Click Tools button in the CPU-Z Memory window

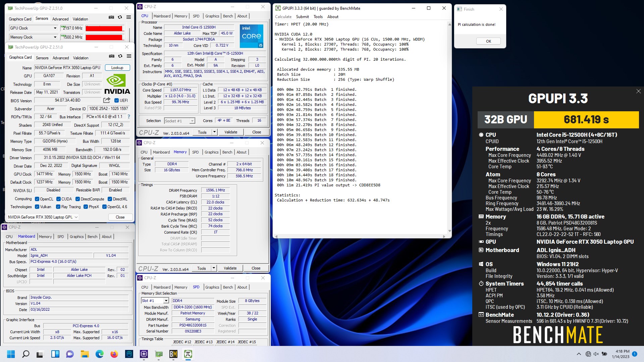(202, 268)
